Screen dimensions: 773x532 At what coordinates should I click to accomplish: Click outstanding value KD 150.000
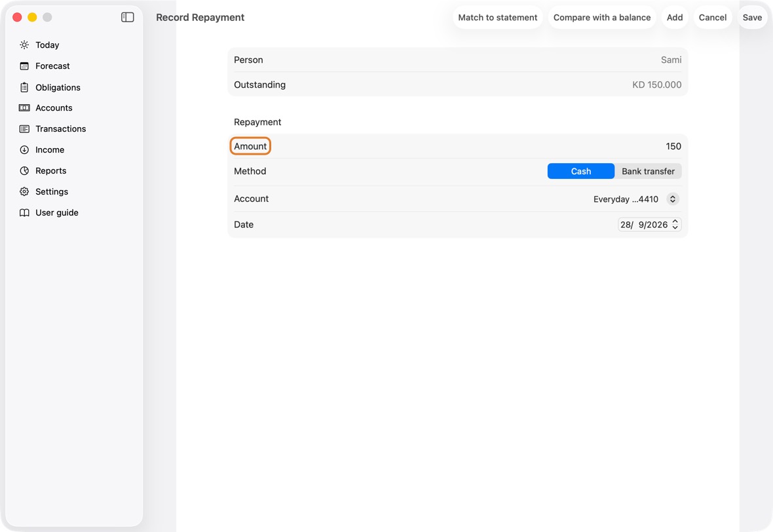point(656,85)
